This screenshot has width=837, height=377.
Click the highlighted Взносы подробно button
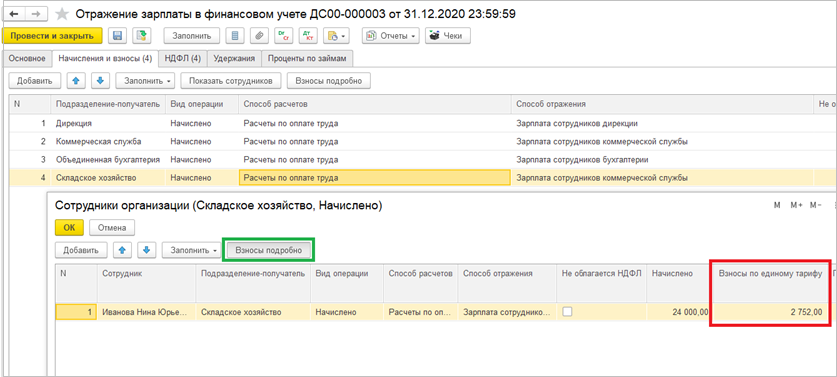click(269, 250)
